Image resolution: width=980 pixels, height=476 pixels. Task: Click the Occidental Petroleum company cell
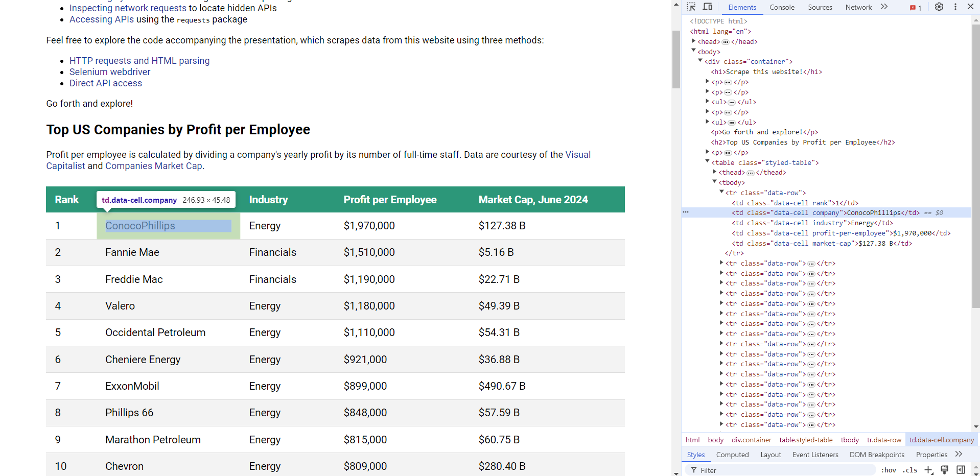click(168, 332)
